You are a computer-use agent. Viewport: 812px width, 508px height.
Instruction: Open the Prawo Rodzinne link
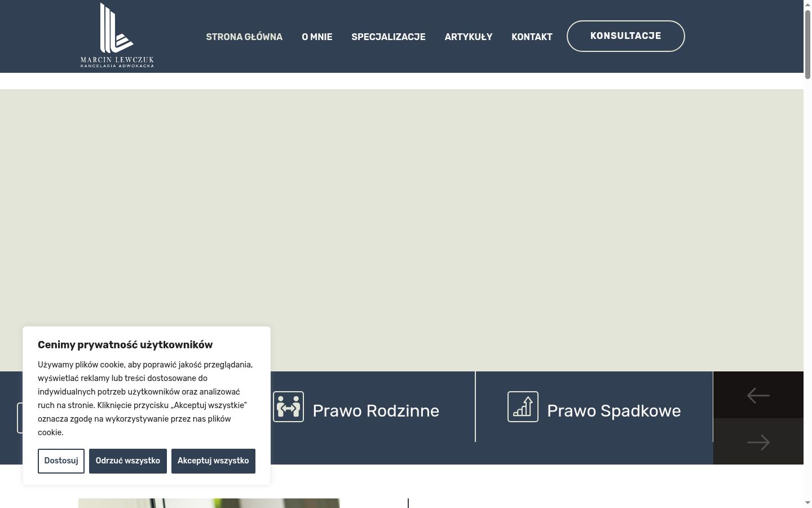pos(376,411)
